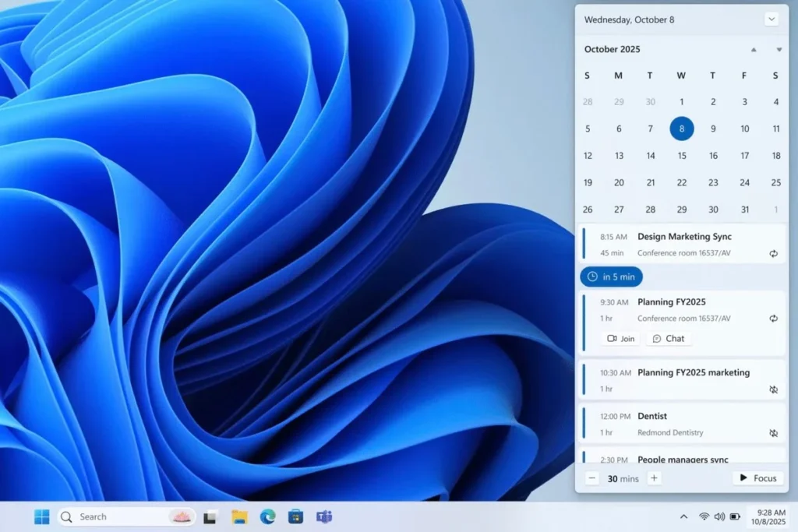Collapse the calendar flyout with the header chevron
The height and width of the screenshot is (532, 798).
click(772, 19)
